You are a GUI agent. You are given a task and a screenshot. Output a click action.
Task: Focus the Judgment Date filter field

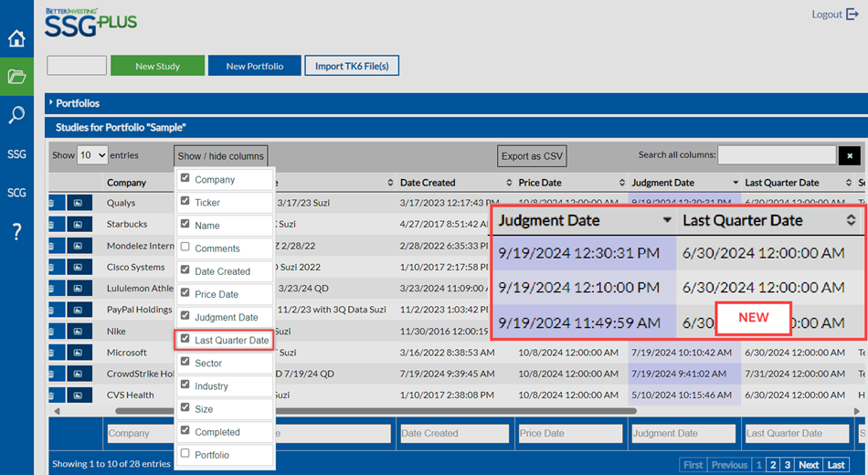683,434
